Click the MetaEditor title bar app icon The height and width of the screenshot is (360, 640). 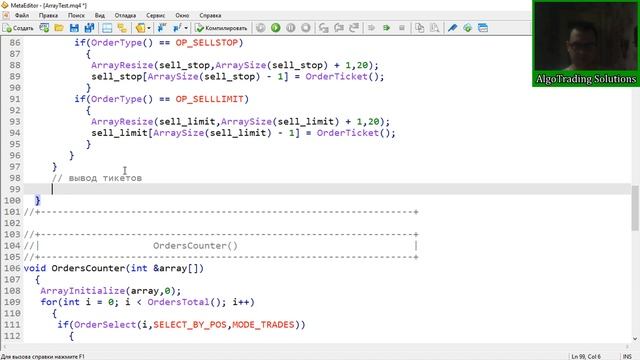click(x=4, y=5)
